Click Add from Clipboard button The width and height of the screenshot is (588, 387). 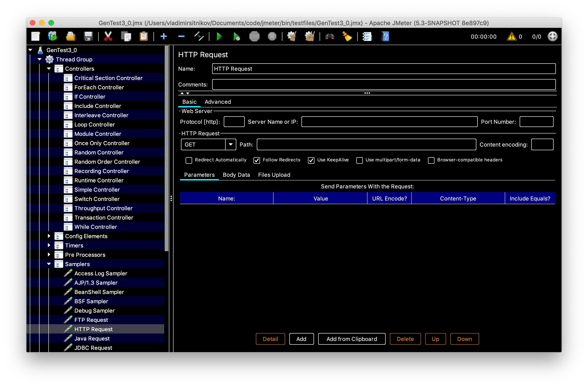coord(351,339)
